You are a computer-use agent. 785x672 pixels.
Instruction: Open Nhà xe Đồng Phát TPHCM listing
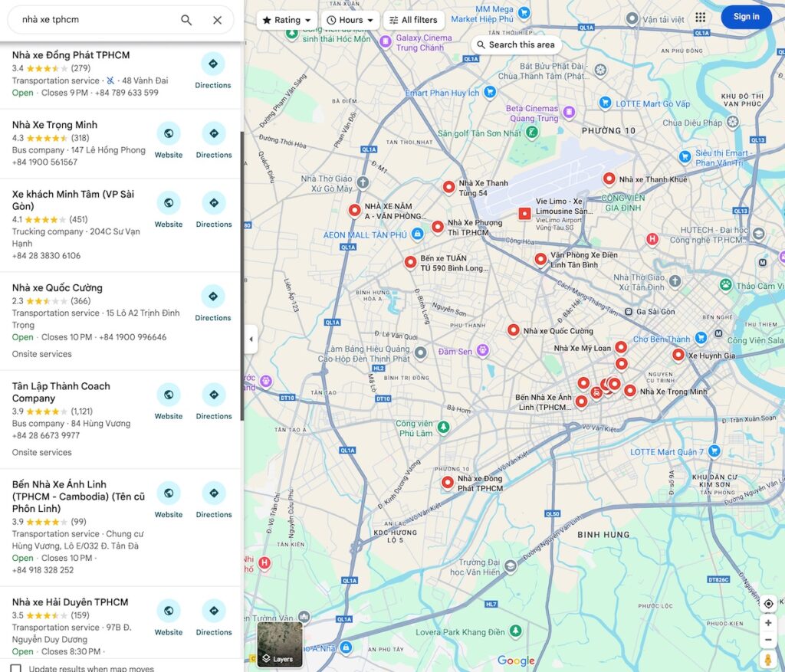71,55
